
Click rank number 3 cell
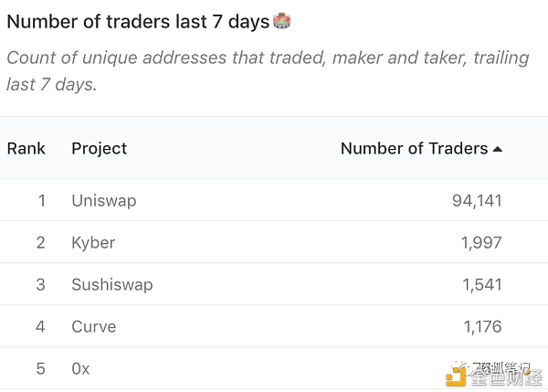(x=40, y=285)
